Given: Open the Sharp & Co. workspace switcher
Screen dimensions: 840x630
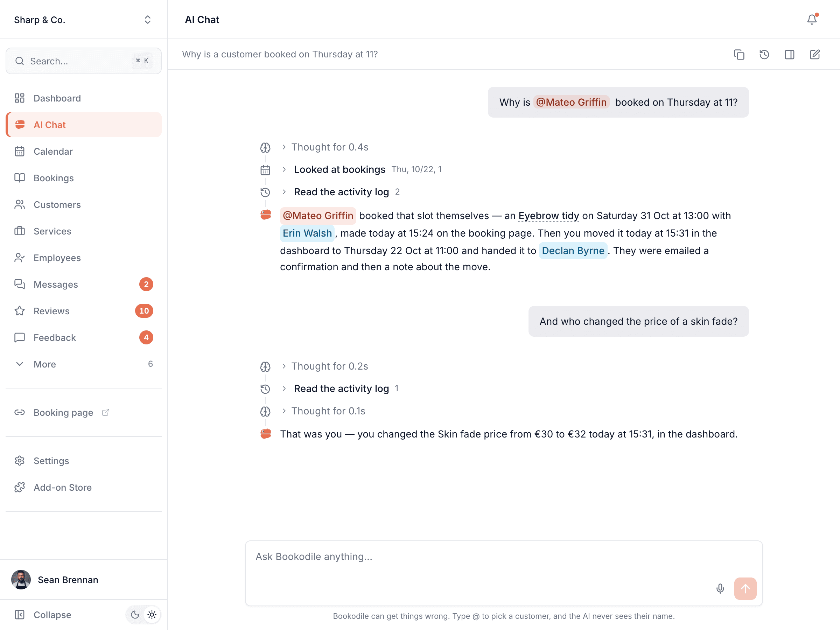Looking at the screenshot, I should tap(84, 20).
